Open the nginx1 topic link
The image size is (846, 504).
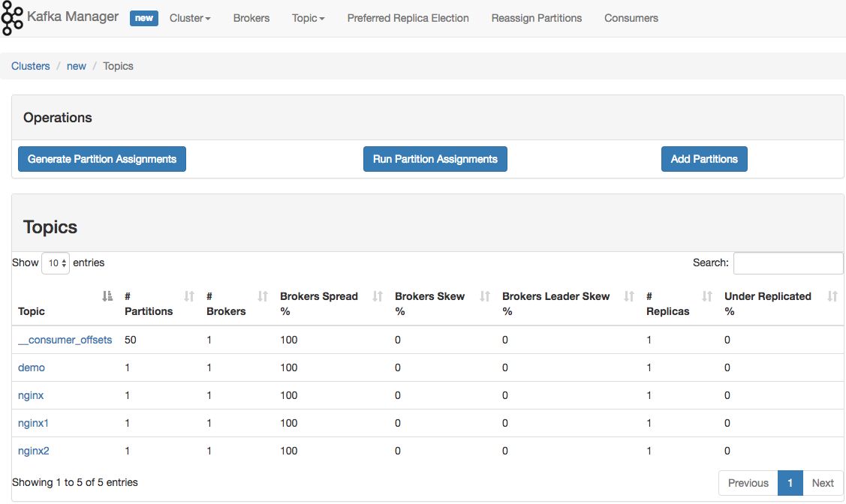[x=34, y=423]
